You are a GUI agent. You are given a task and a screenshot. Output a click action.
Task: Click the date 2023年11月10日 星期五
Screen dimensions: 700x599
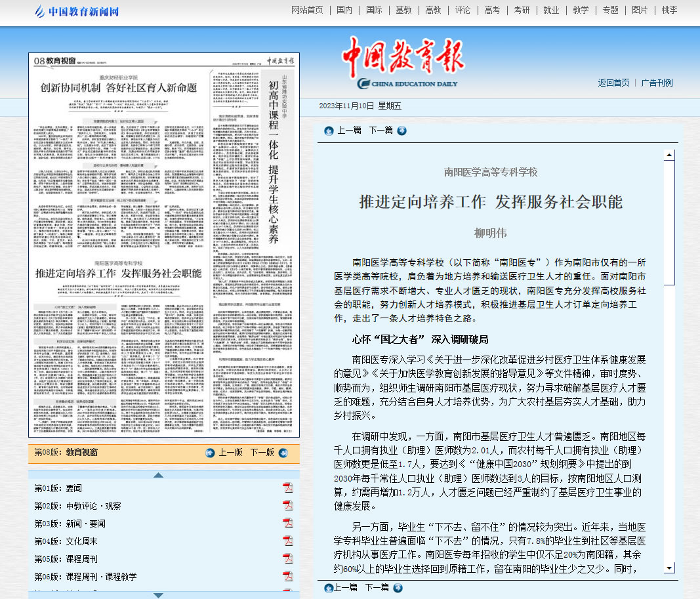(x=360, y=106)
